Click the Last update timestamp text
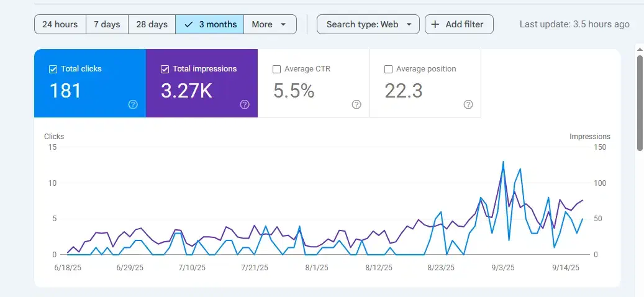This screenshot has height=297, width=644. coord(574,24)
